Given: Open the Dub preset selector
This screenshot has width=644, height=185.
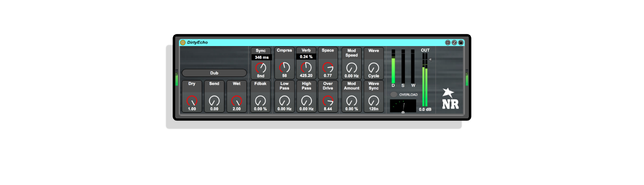Looking at the screenshot, I should 214,73.
